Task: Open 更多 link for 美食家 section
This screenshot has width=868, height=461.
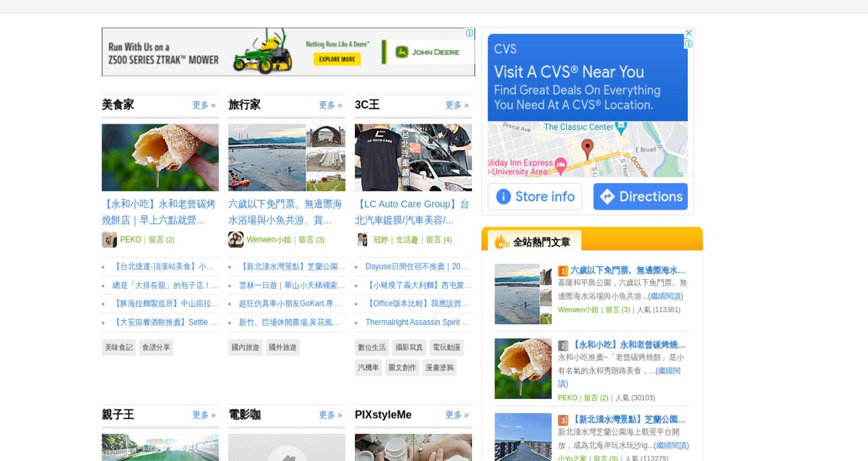Action: 204,105
